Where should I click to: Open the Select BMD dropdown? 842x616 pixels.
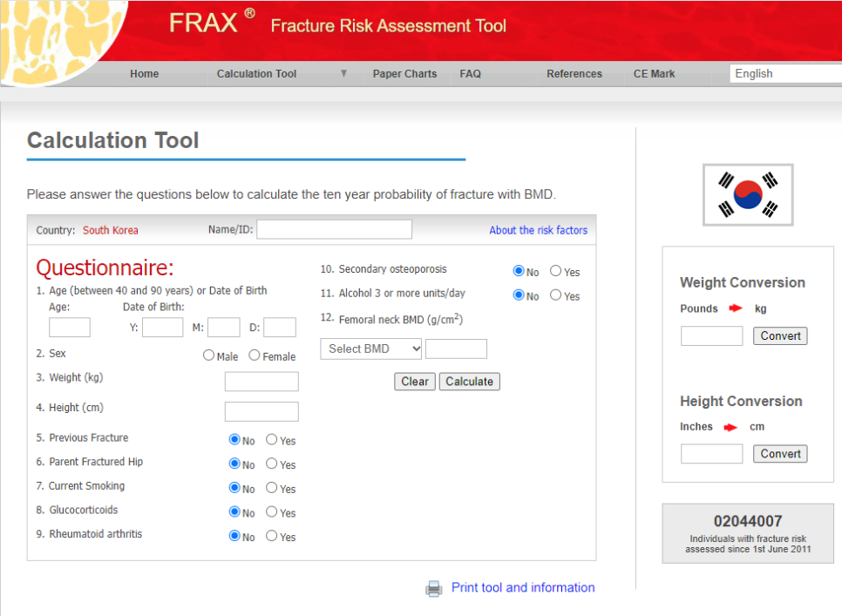pos(371,349)
